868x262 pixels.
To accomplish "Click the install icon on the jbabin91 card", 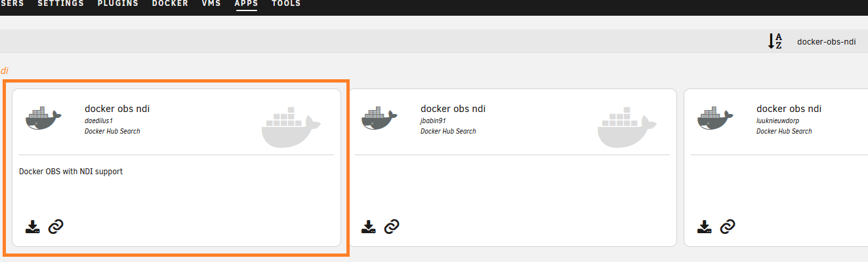I will pos(369,227).
